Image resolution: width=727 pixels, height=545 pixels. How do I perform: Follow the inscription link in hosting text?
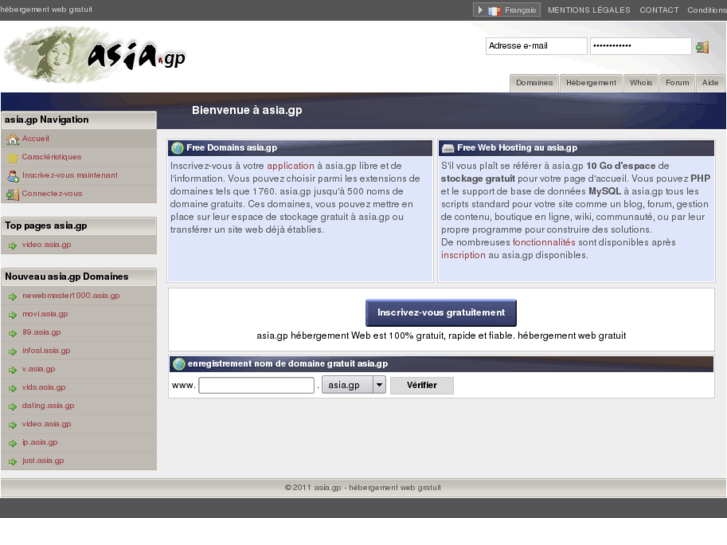463,255
